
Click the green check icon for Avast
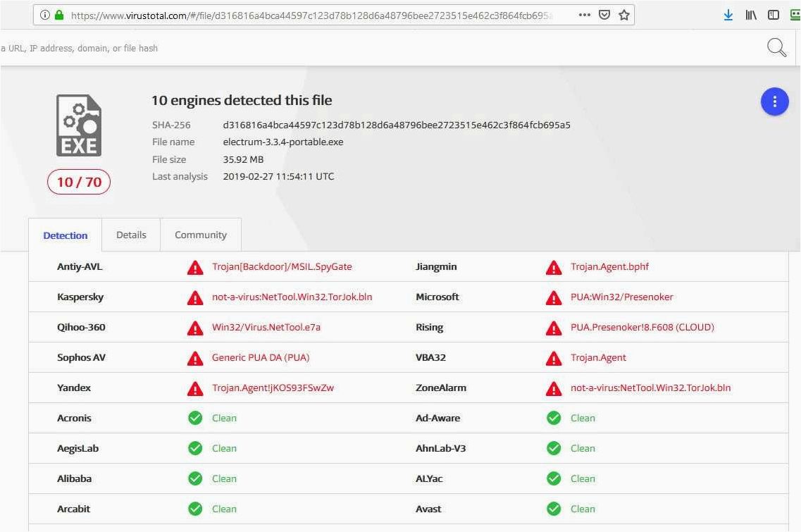pyautogui.click(x=554, y=509)
